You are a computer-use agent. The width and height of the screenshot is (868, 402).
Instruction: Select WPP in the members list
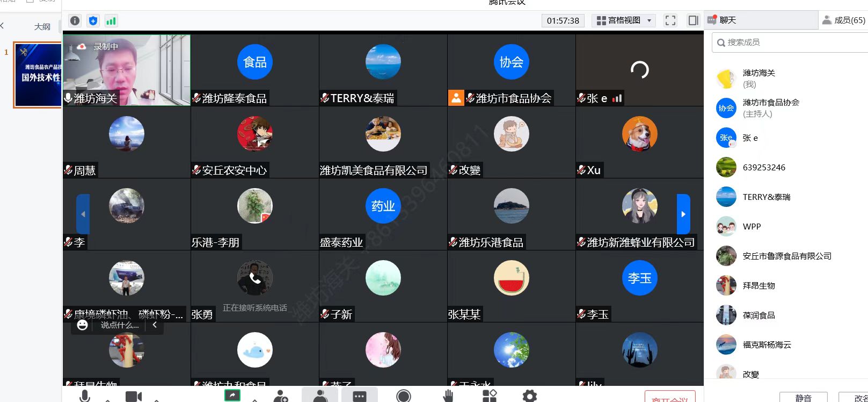tap(786, 226)
